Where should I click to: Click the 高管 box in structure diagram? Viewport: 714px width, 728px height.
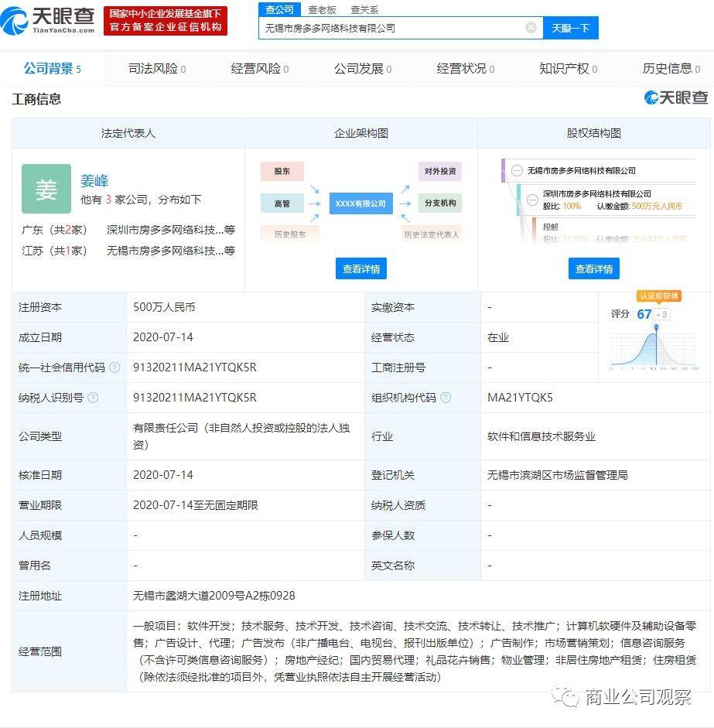(x=282, y=203)
